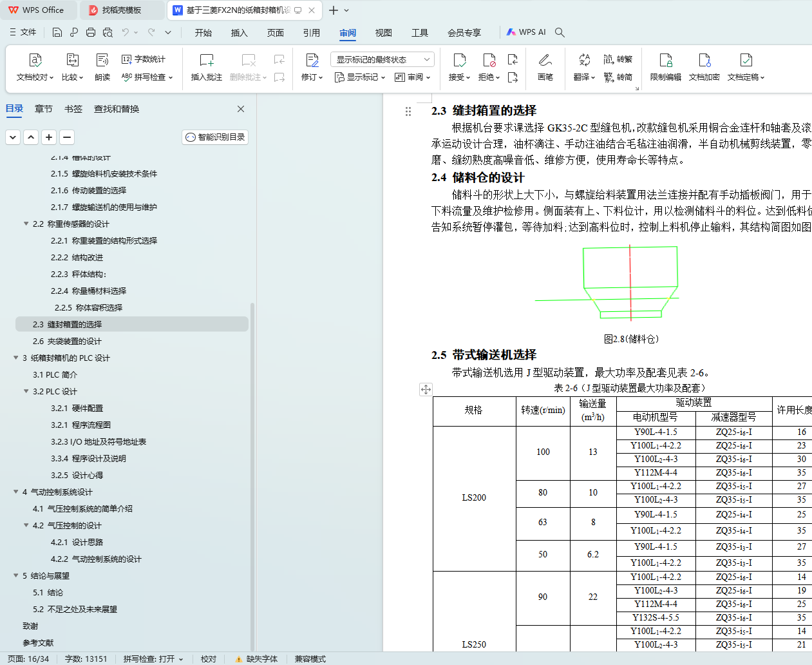Image resolution: width=812 pixels, height=665 pixels.
Task: Click the 文档加密 encrypt document icon
Action: pyautogui.click(x=704, y=60)
